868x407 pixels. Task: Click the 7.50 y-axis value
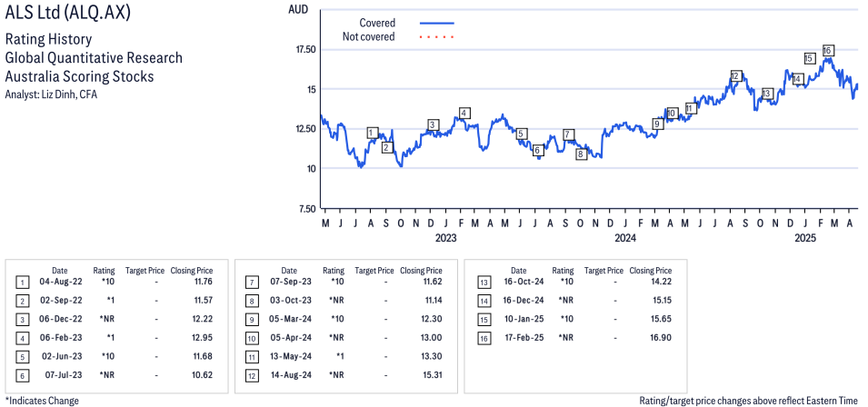(x=305, y=209)
